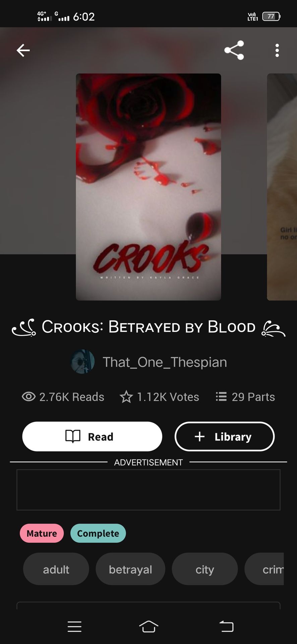Tap the advertisement banner box
Viewport: 297px width, 644px height.
pyautogui.click(x=148, y=490)
